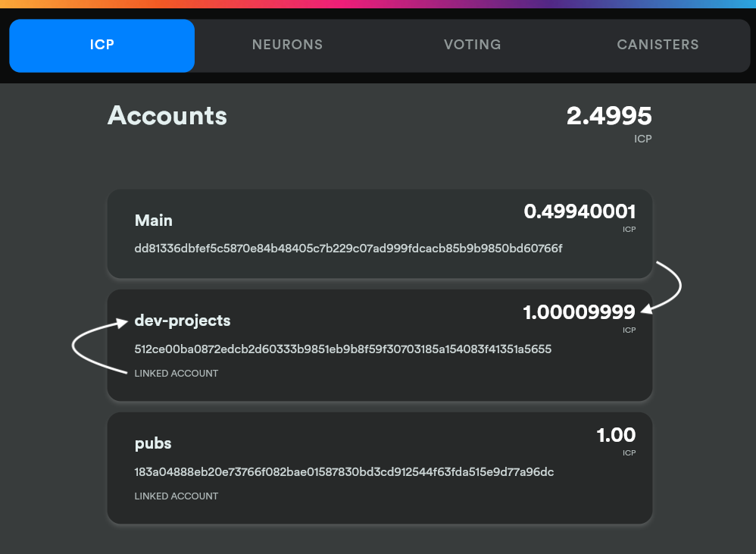Select the ICP tab
The width and height of the screenshot is (756, 554).
[102, 45]
